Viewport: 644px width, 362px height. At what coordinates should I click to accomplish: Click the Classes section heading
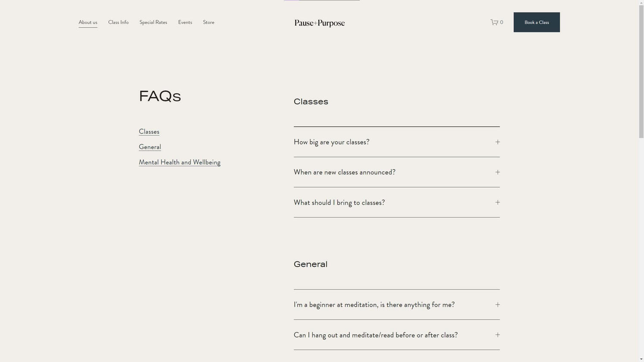311,101
